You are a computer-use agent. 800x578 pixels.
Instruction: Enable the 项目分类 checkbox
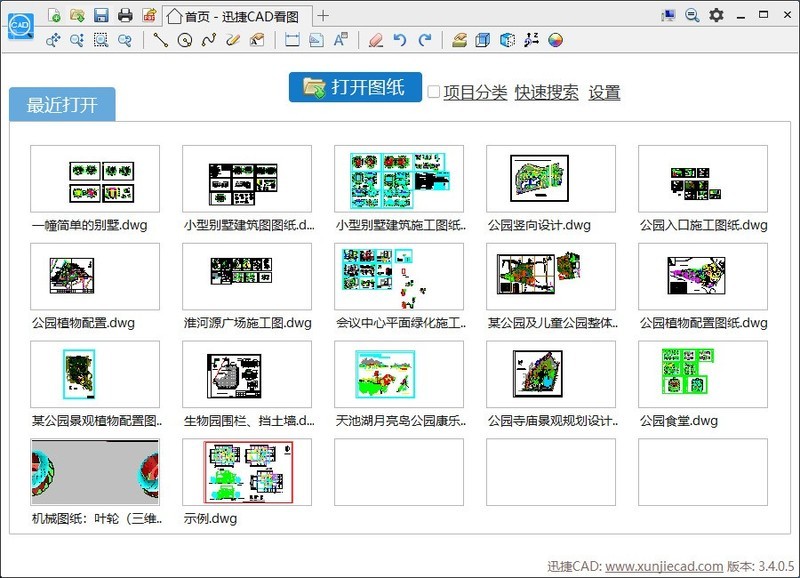434,92
